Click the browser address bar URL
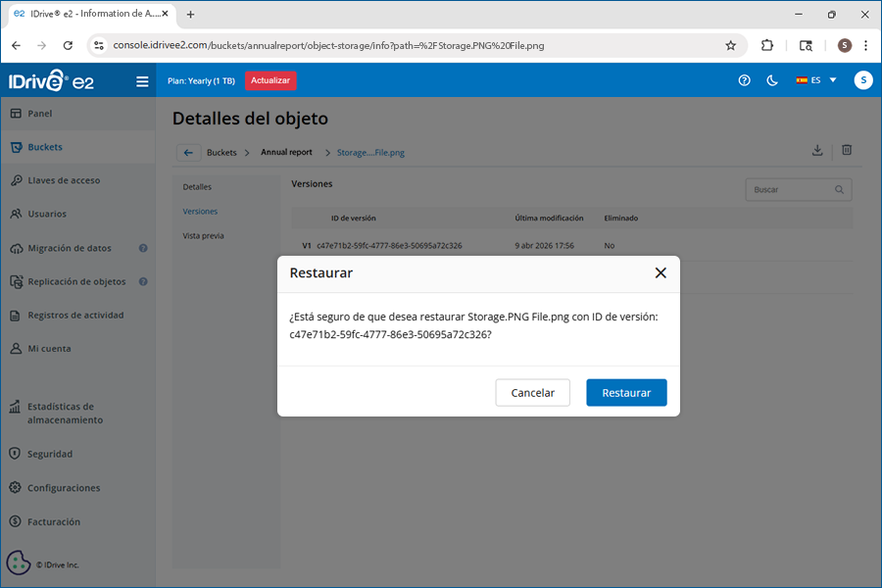Image resolution: width=882 pixels, height=588 pixels. (x=328, y=46)
